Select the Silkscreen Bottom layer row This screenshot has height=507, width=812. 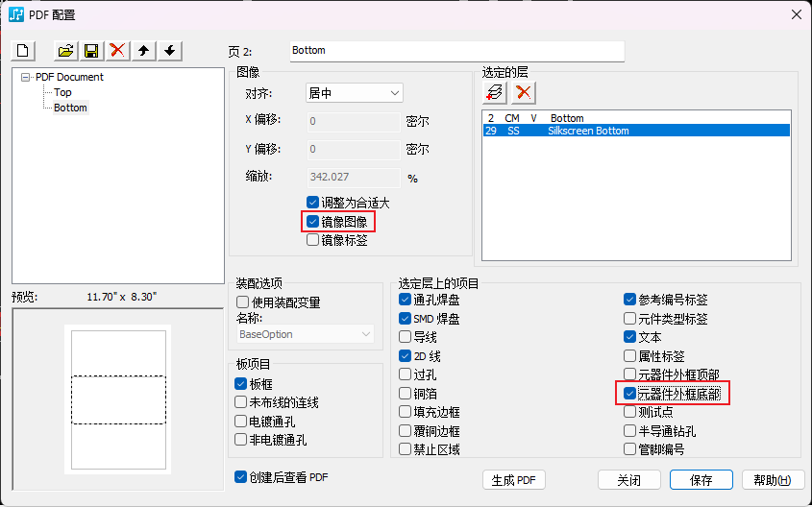point(634,131)
